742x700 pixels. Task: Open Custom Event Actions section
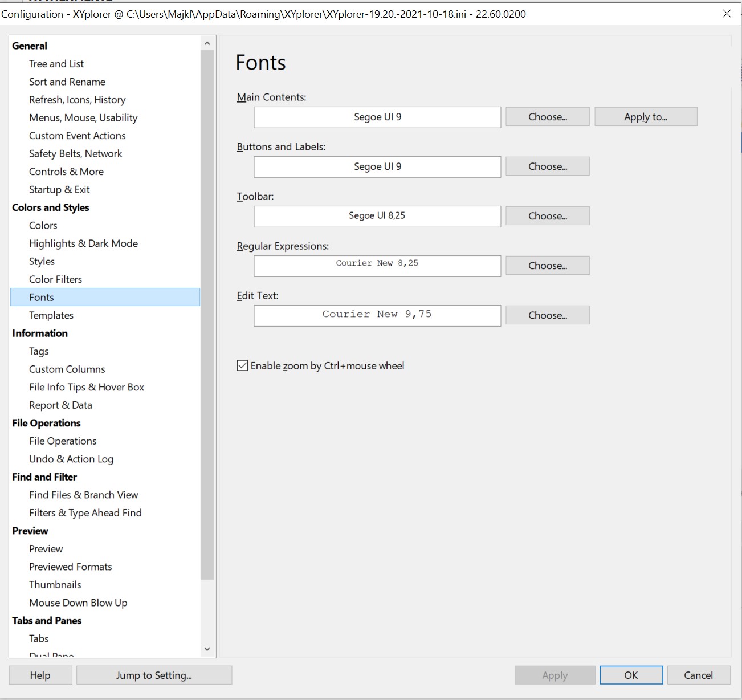(x=77, y=136)
